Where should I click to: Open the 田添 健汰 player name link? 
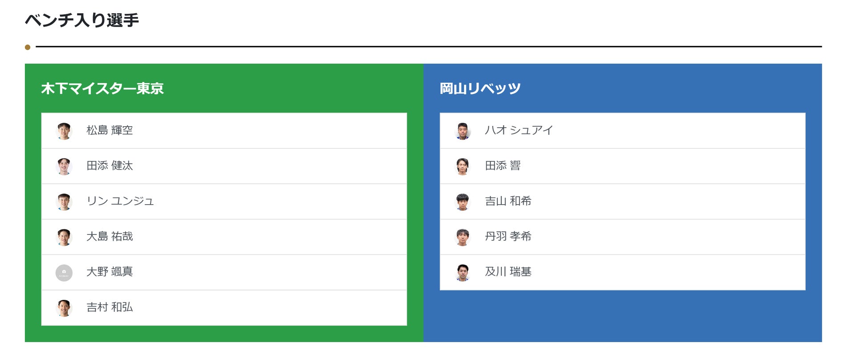110,166
